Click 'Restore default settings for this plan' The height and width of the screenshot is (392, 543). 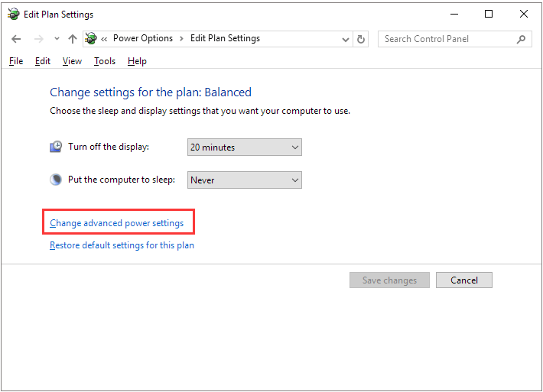click(122, 245)
